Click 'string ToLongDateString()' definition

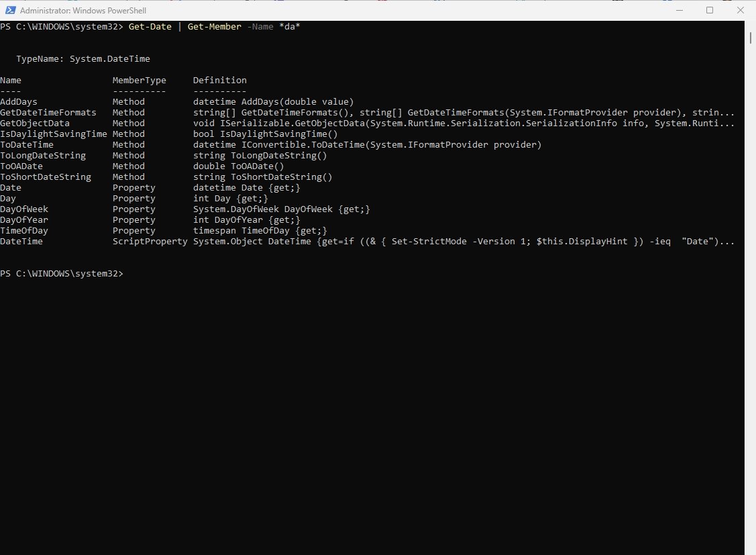click(260, 155)
